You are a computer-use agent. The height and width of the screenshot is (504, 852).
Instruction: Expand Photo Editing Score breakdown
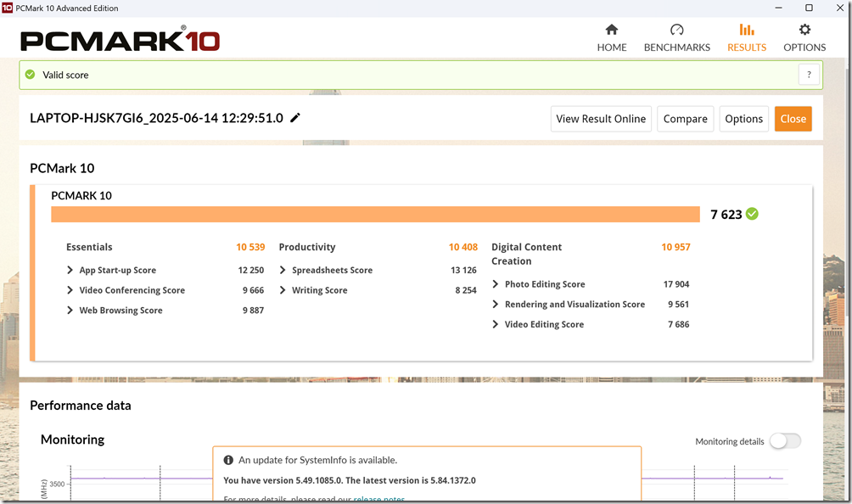(496, 284)
